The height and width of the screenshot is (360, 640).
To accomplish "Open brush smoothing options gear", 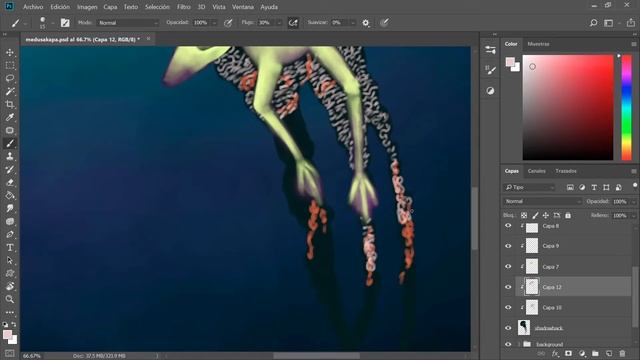I will 366,23.
